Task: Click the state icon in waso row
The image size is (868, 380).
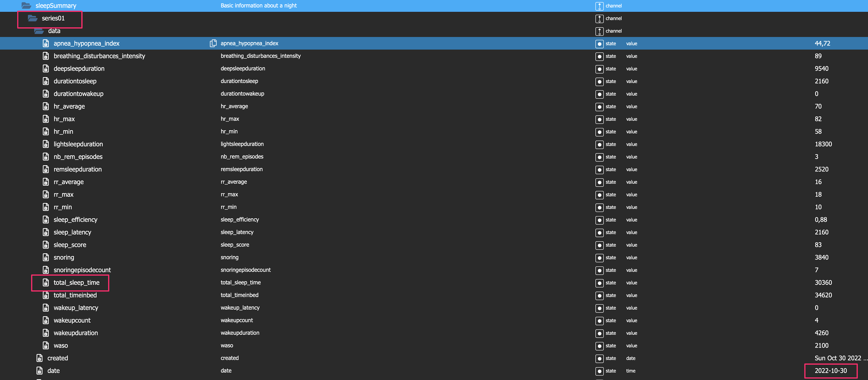Action: pos(599,346)
